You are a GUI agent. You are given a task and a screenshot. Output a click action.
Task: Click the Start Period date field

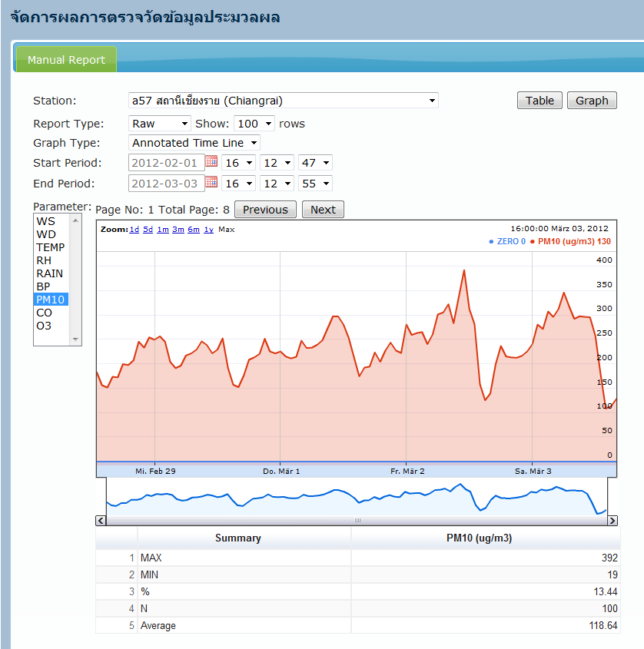pyautogui.click(x=165, y=163)
